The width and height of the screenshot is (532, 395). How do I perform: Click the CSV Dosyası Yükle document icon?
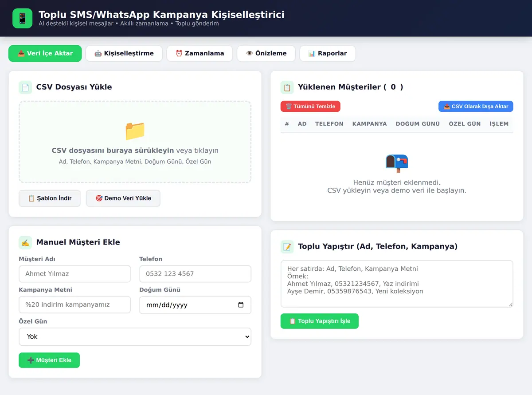[x=25, y=87]
